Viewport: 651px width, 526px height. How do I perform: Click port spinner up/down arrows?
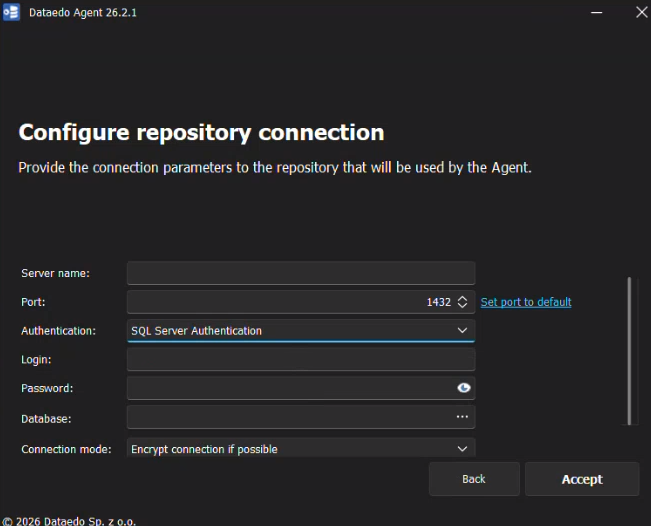pyautogui.click(x=462, y=302)
